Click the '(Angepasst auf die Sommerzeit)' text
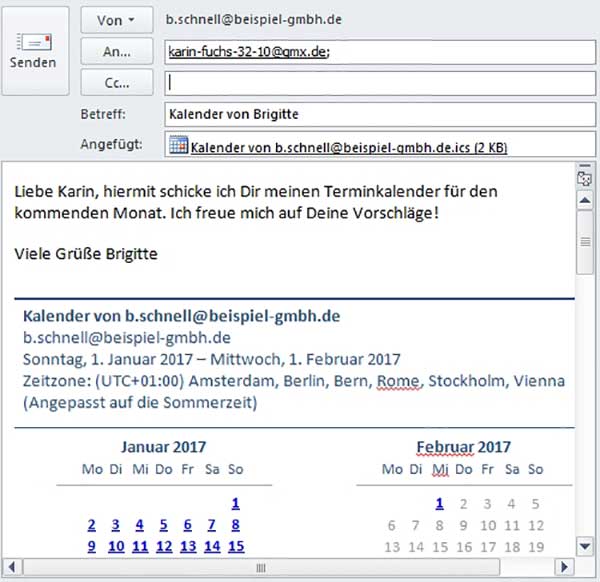 pyautogui.click(x=140, y=403)
